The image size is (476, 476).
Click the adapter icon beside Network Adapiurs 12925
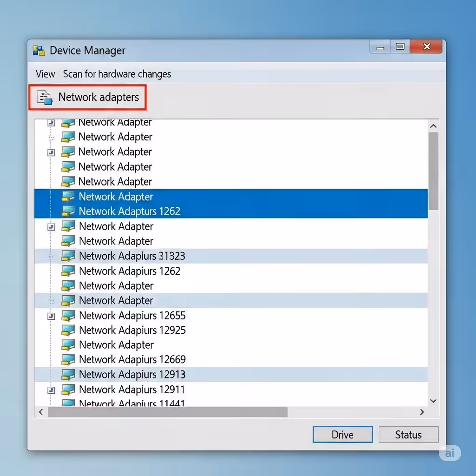[x=68, y=331]
